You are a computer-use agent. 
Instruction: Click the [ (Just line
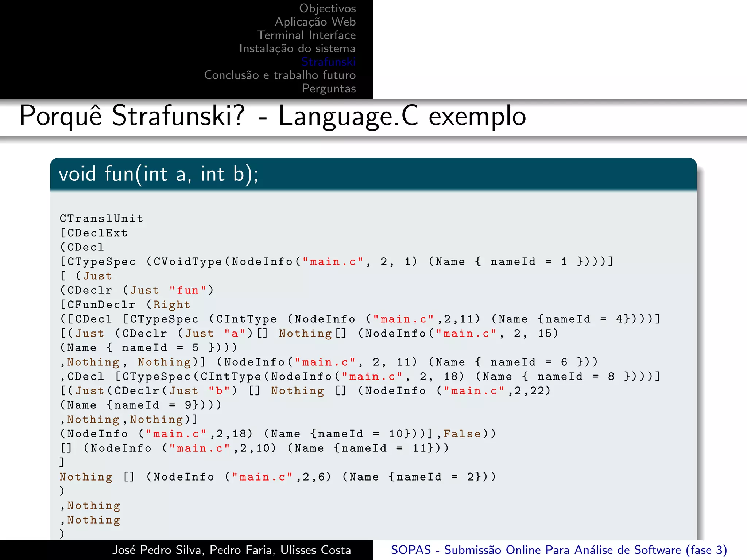tap(86, 276)
